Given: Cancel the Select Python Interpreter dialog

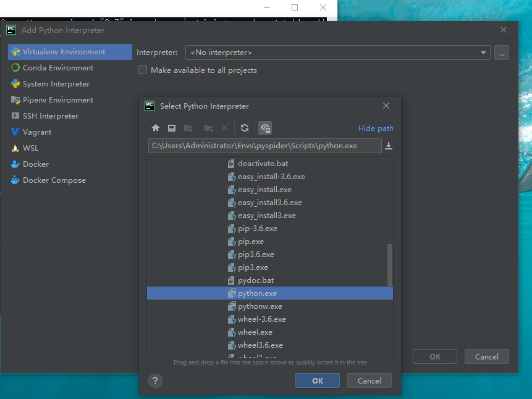Looking at the screenshot, I should click(369, 380).
